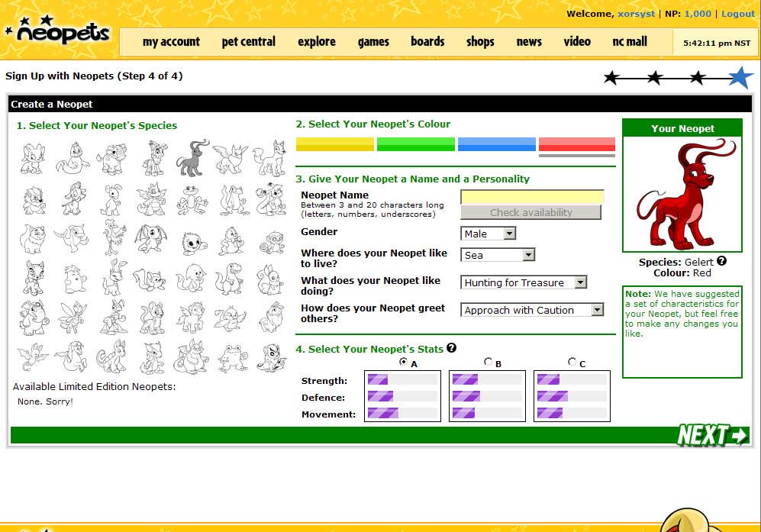Open the 'pet central' menu
Screen dimensions: 761x532
pyautogui.click(x=248, y=42)
